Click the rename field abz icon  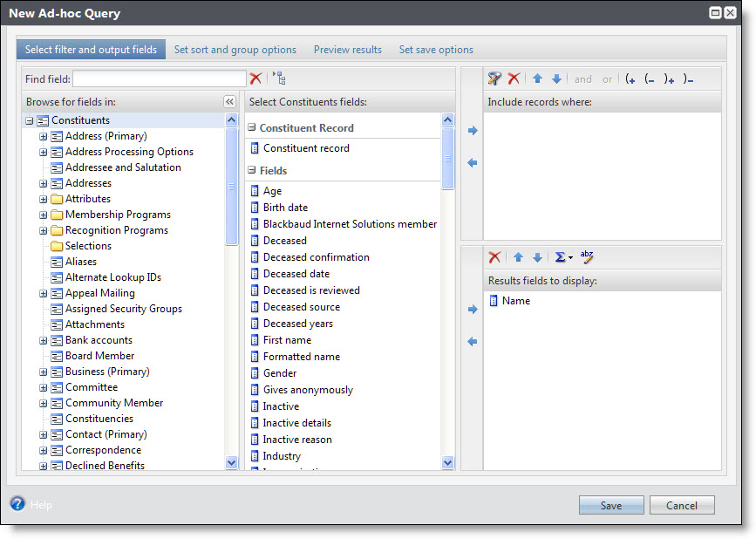click(587, 257)
